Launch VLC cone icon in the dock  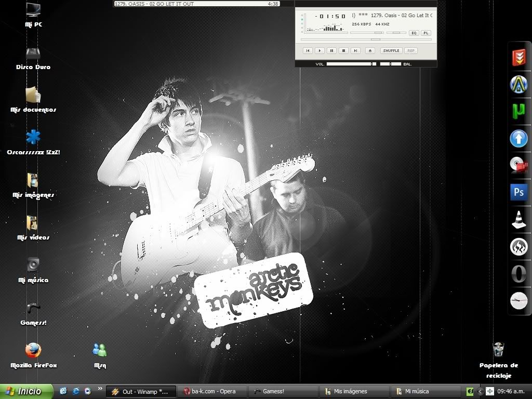tap(519, 220)
